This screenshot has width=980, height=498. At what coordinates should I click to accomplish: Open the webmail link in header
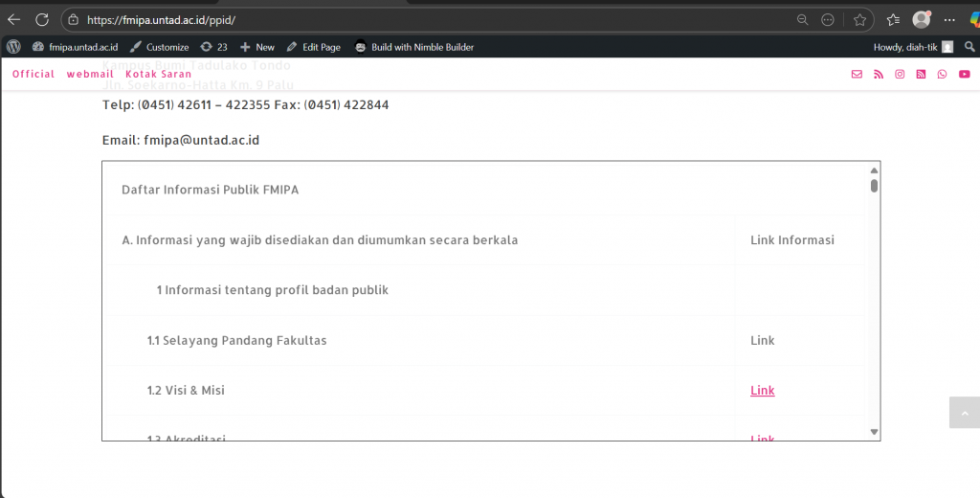tap(90, 75)
